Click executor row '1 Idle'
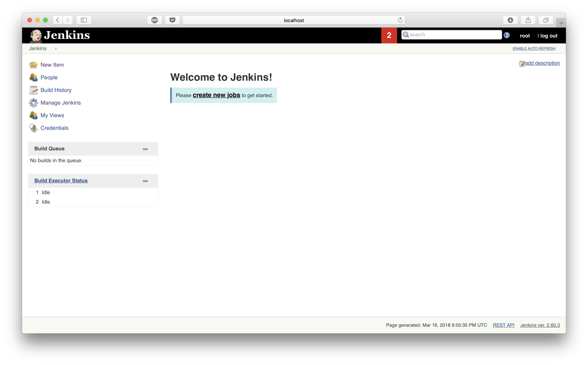 click(93, 192)
